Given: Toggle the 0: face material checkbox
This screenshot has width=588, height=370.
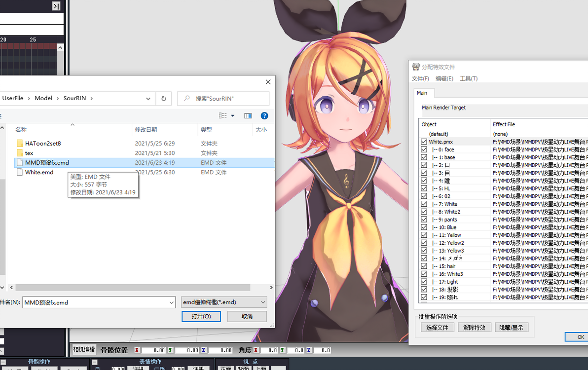Looking at the screenshot, I should coord(424,149).
